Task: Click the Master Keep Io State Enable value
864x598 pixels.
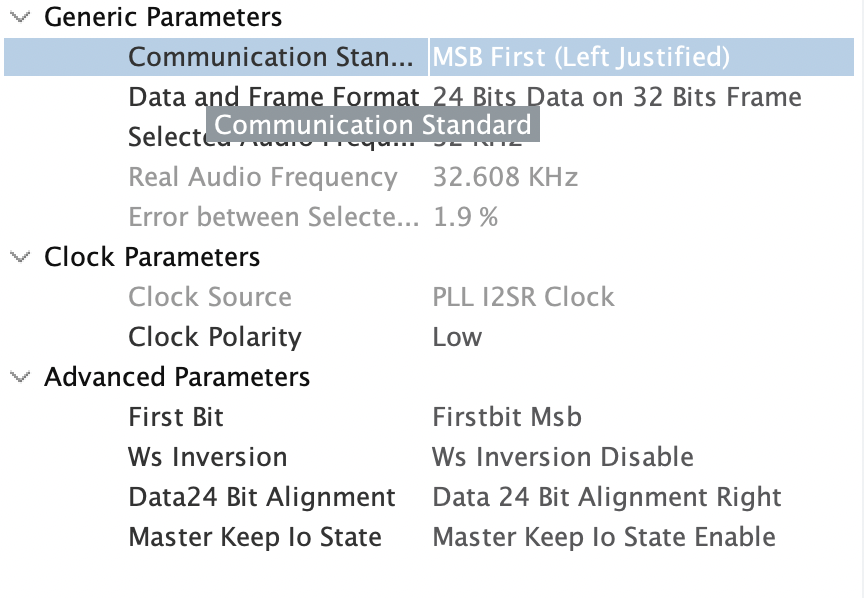Action: pos(606,537)
